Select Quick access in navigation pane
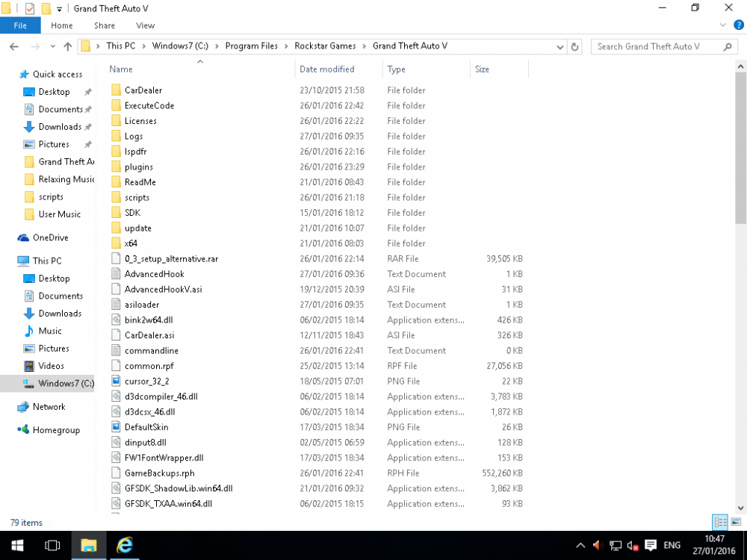747x560 pixels. point(58,74)
